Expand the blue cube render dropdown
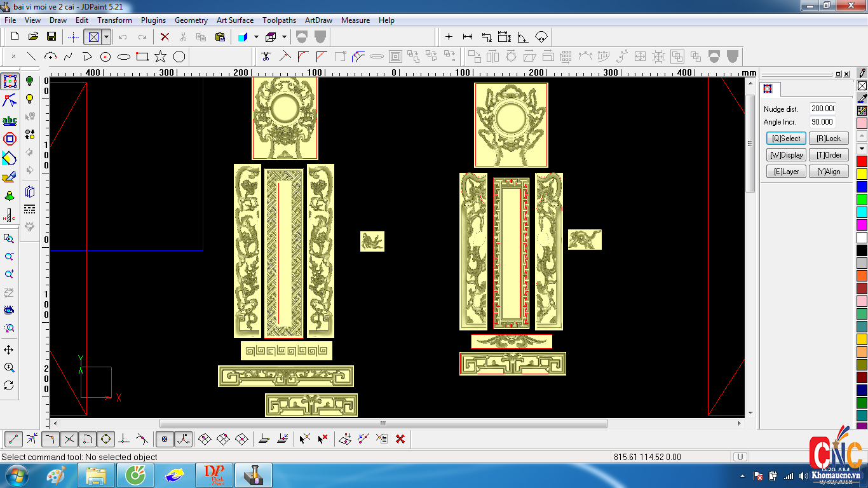This screenshot has height=488, width=868. [x=256, y=37]
